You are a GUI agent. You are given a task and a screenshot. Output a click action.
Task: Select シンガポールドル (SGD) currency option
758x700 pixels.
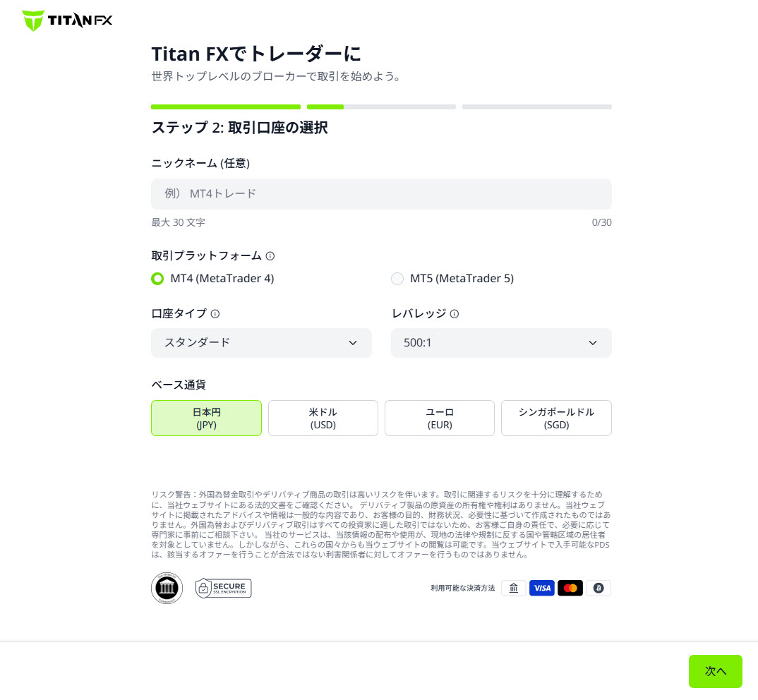tap(556, 418)
